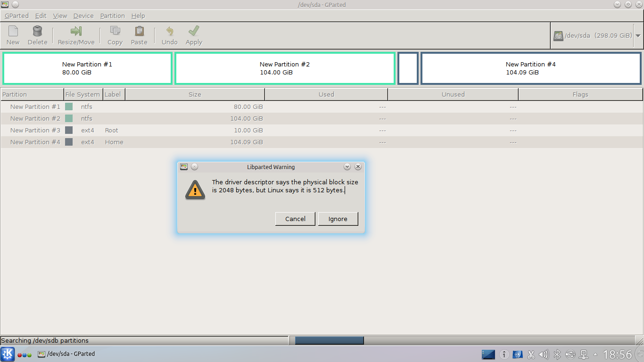Select the New Partition #4 block in the disk map
This screenshot has width=644, height=362.
[x=531, y=68]
